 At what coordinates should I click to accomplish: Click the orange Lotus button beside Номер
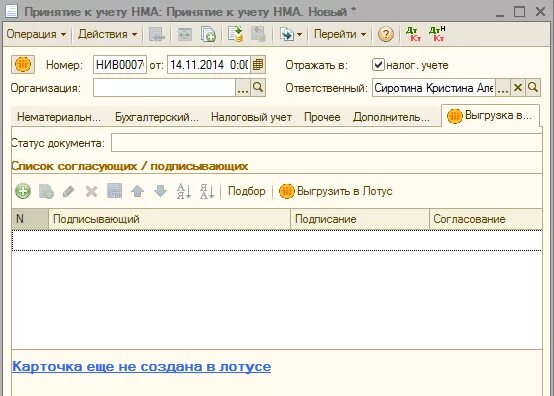(x=23, y=65)
